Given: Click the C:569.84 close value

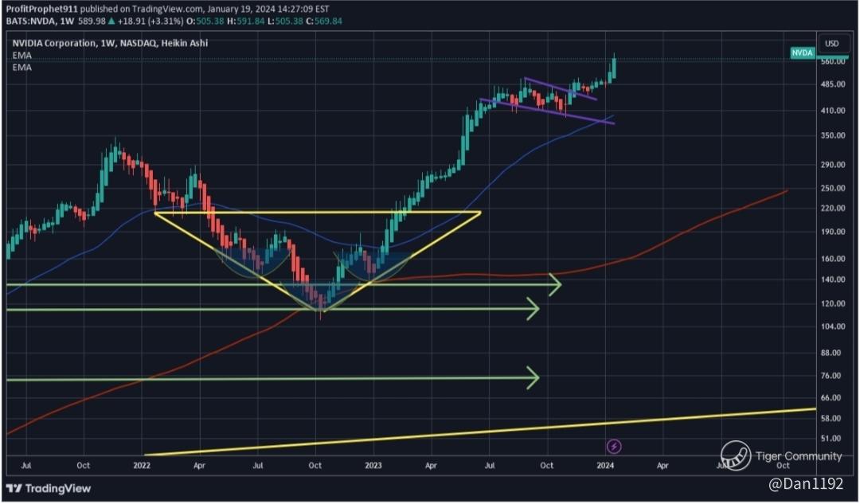Looking at the screenshot, I should [x=323, y=21].
